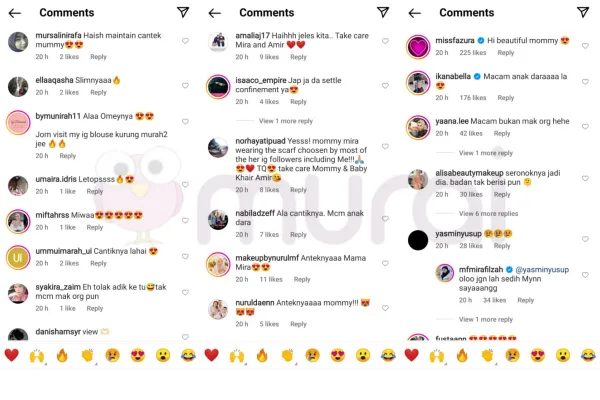View the 225 likes on missfazura's comment
Screen dimensions: 600x400
click(473, 53)
